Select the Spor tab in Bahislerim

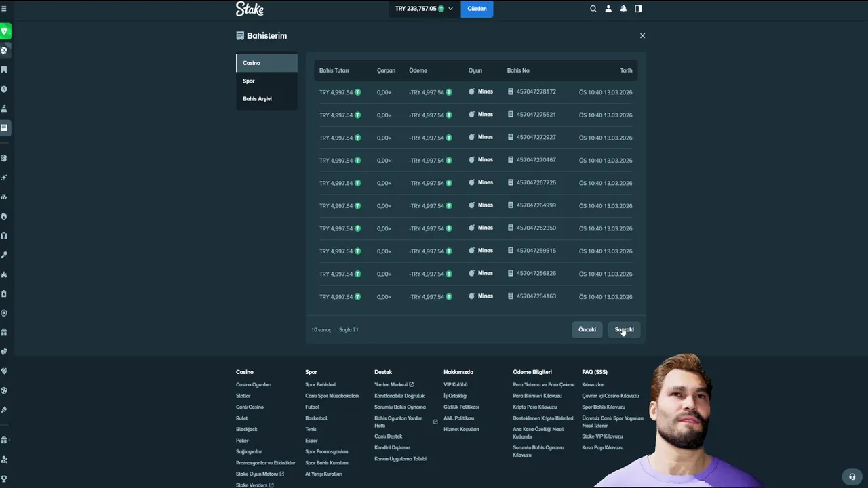267,81
